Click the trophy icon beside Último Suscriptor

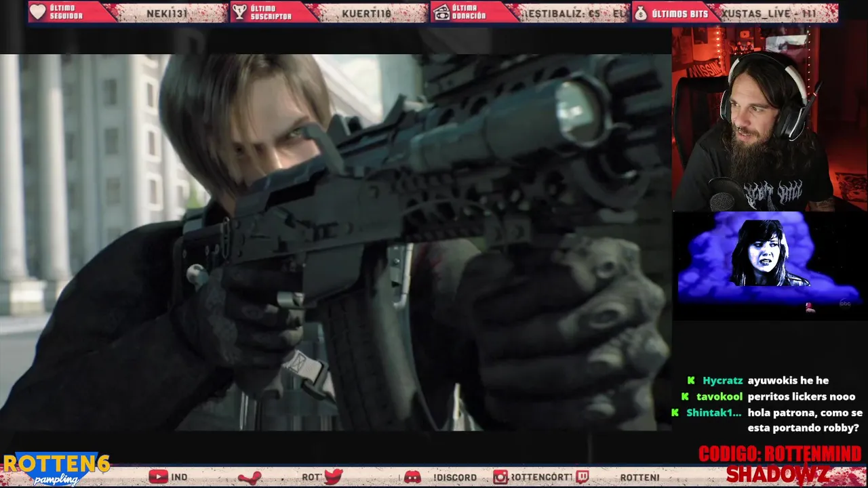click(x=239, y=12)
